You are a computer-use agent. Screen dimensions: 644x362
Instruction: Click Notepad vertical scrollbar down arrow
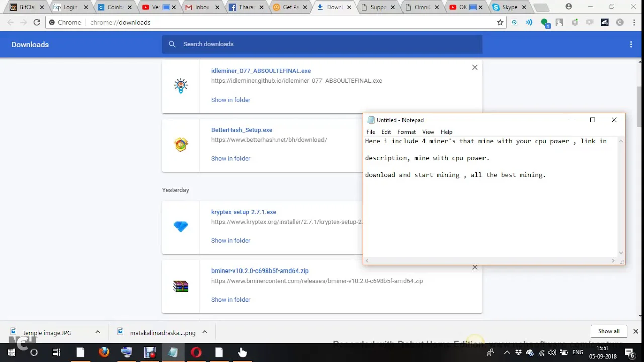coord(621,253)
